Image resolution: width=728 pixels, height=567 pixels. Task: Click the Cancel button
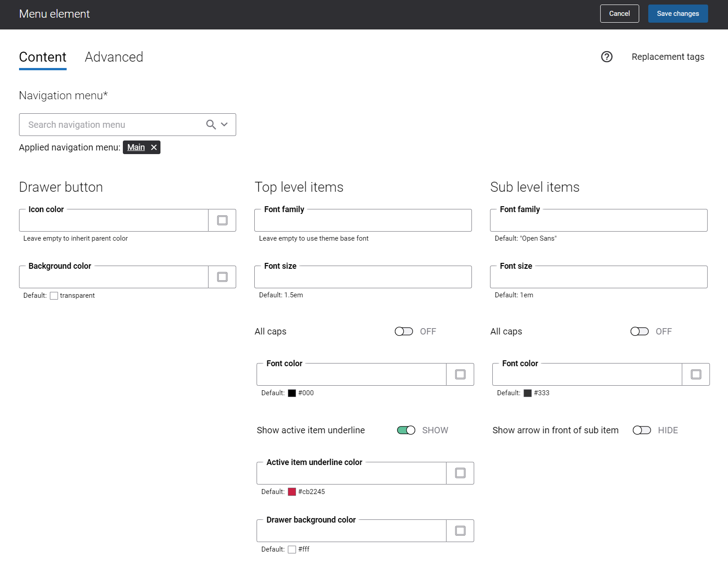(620, 14)
